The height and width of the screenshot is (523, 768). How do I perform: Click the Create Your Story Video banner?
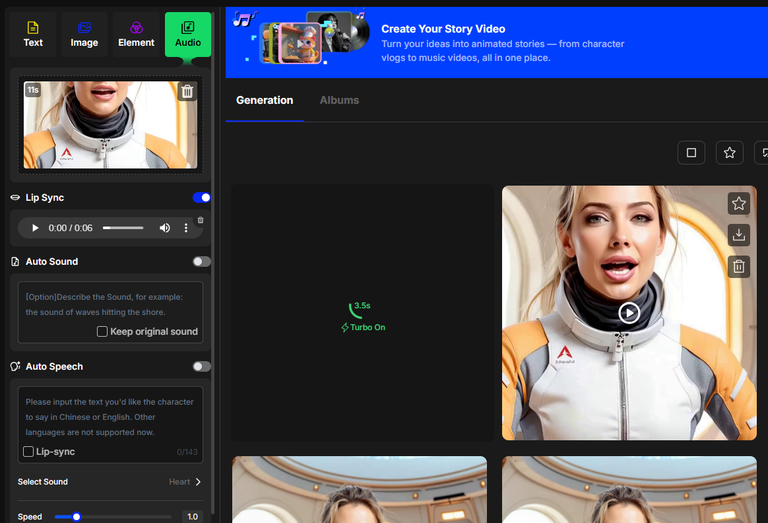tap(497, 43)
